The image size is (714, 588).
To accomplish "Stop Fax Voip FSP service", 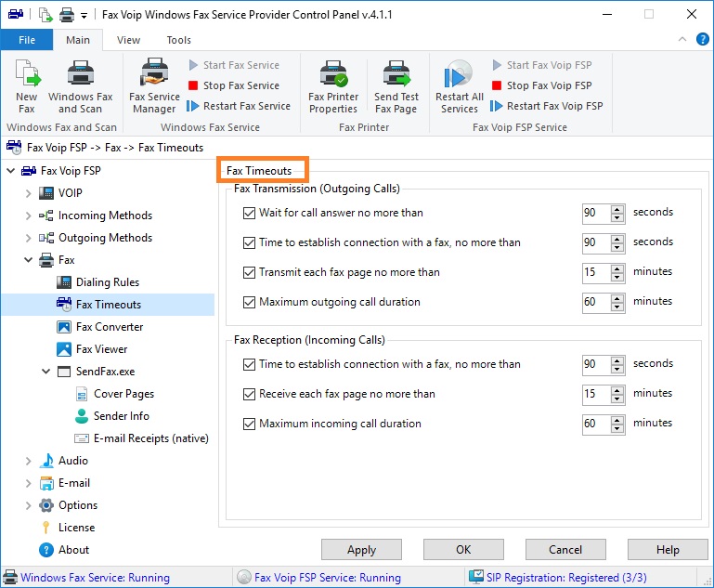I will tap(542, 85).
